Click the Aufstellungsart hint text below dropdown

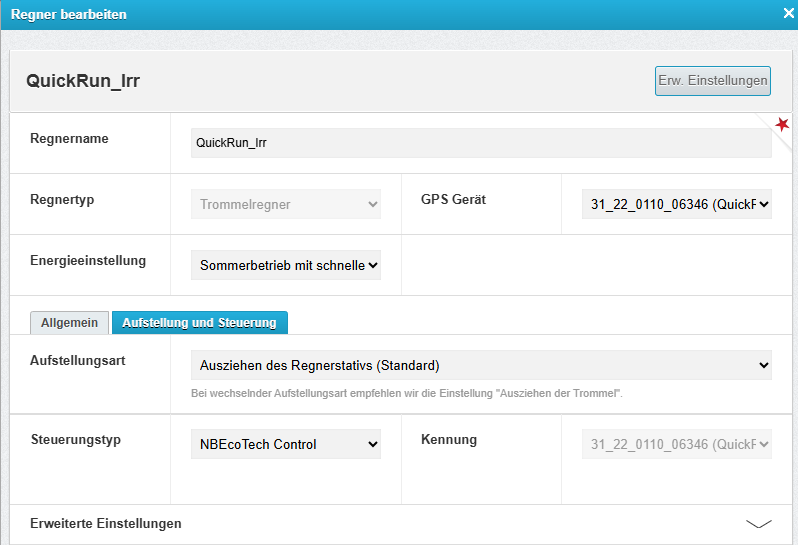tap(406, 393)
